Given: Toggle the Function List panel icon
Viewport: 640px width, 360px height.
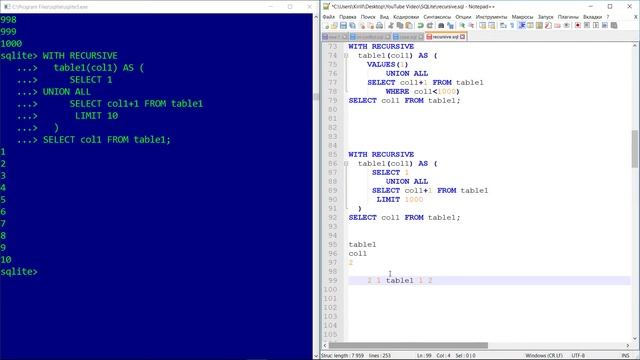Looking at the screenshot, I should pyautogui.click(x=548, y=25).
